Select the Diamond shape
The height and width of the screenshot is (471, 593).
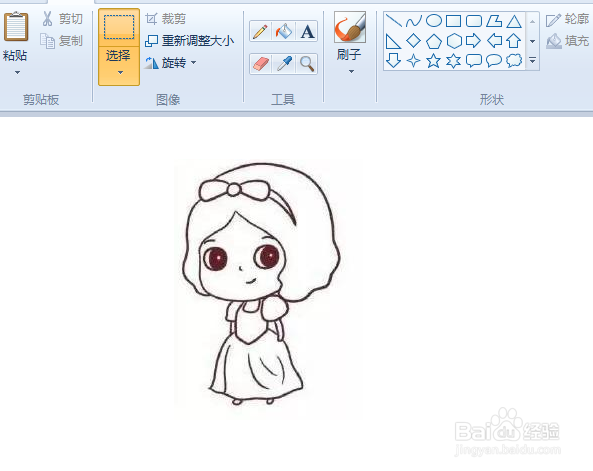(413, 40)
